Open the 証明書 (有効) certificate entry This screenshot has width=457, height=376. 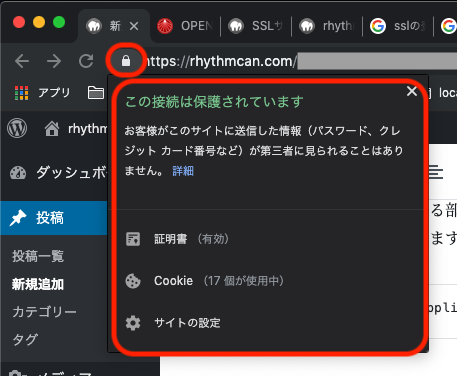coord(191,239)
